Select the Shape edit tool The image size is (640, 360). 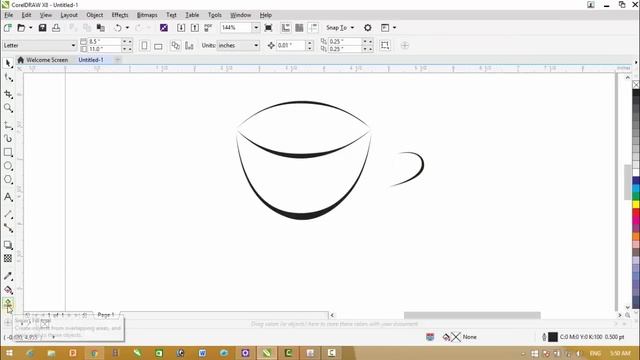click(x=8, y=78)
